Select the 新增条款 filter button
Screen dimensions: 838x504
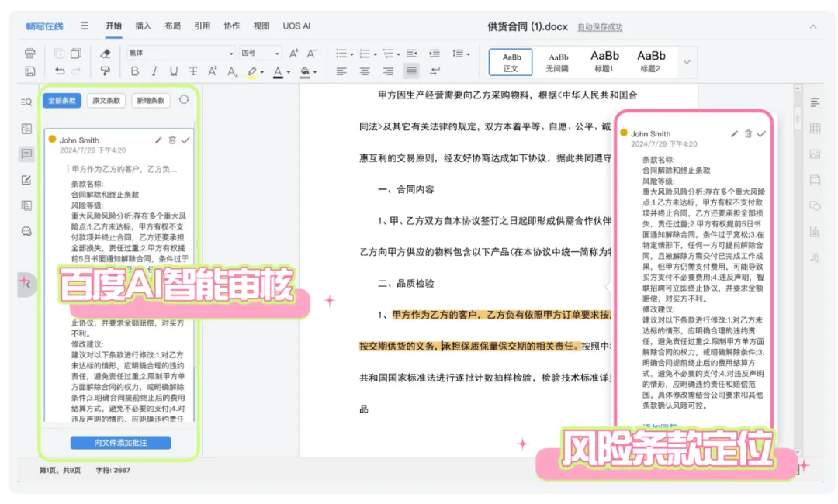point(151,100)
